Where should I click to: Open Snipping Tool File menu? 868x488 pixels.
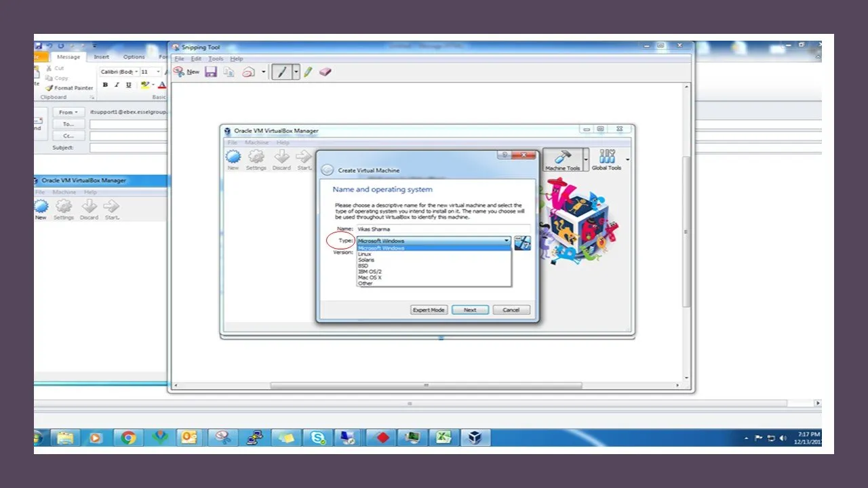pyautogui.click(x=180, y=59)
